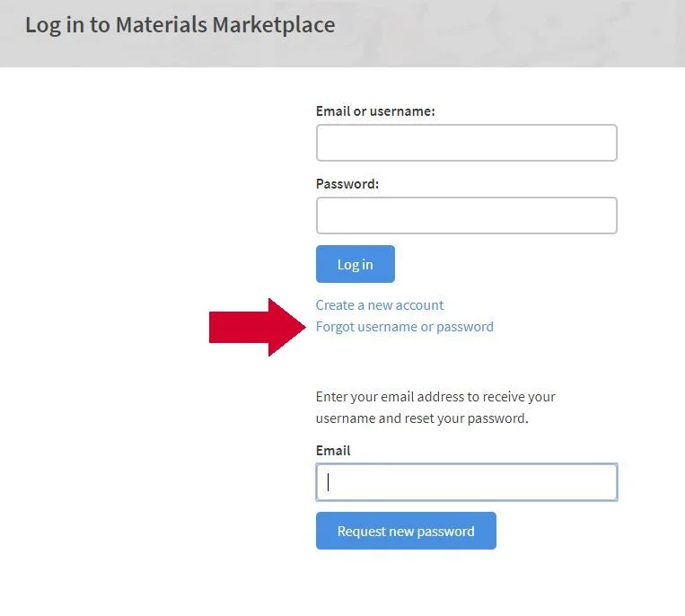The width and height of the screenshot is (685, 616).
Task: Click the 'Enter your email address' instruction text
Action: pyautogui.click(x=435, y=407)
